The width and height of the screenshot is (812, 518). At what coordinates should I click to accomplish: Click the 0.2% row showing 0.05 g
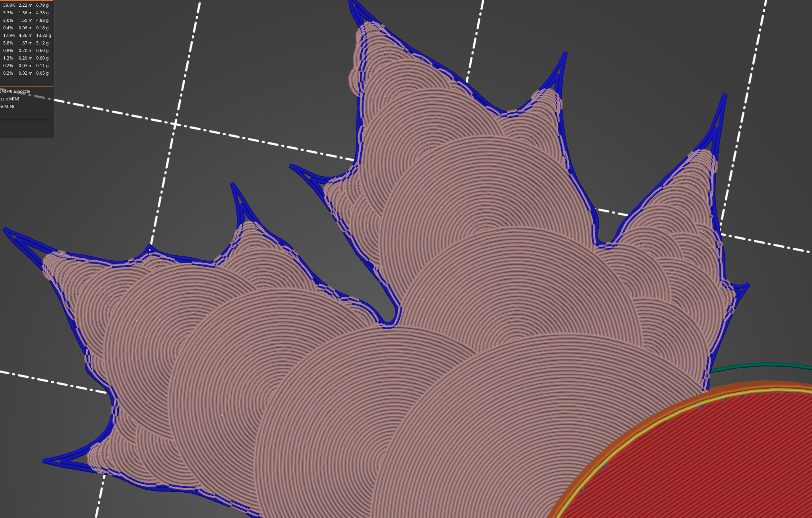coord(8,73)
